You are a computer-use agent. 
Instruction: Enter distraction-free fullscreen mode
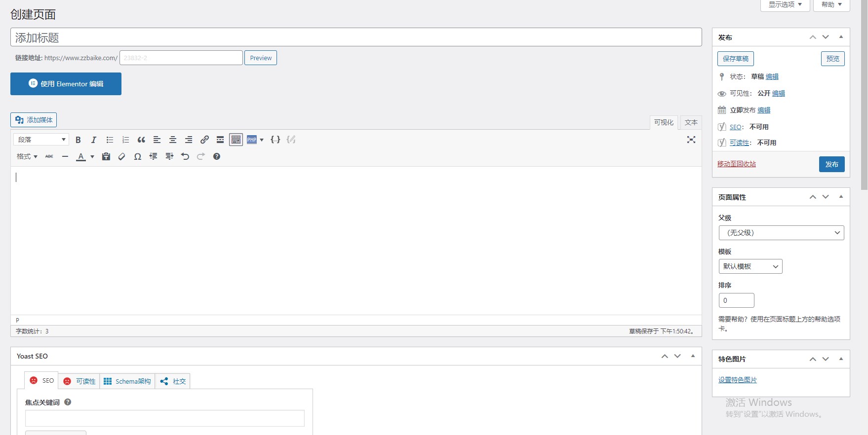click(x=691, y=140)
